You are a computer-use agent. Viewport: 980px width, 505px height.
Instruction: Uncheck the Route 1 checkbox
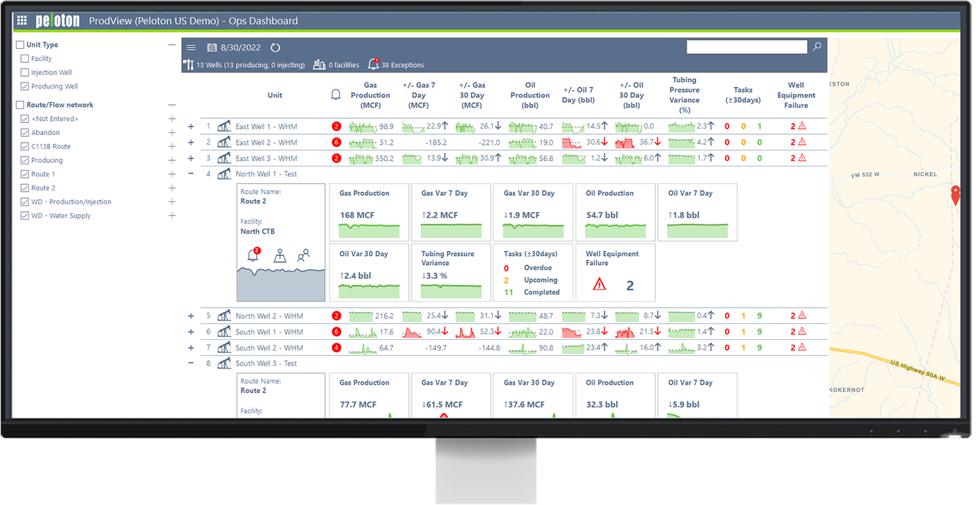[25, 173]
